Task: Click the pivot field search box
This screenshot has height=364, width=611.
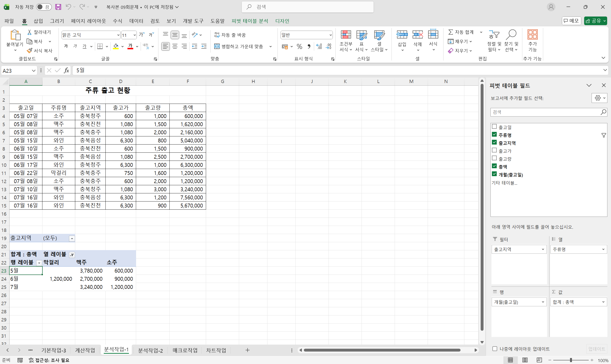Action: point(545,112)
